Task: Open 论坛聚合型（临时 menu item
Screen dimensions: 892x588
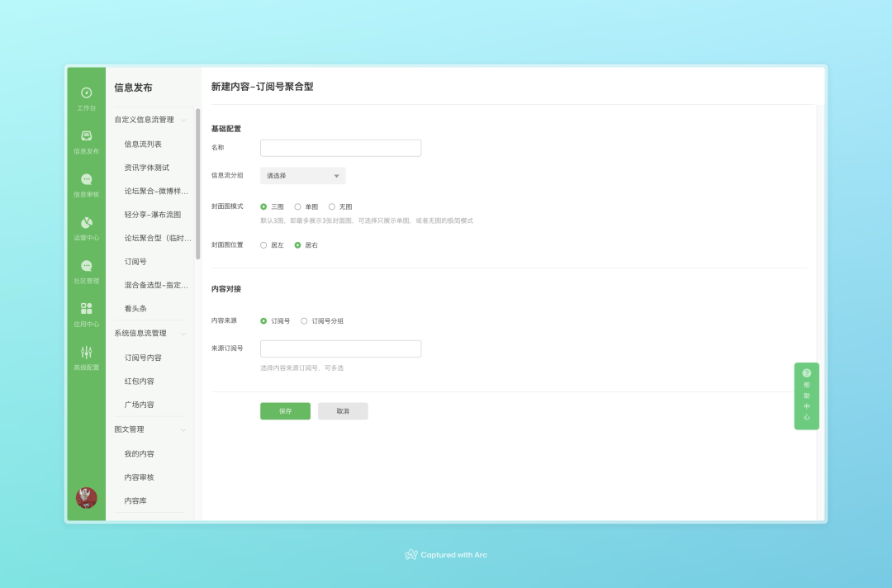Action: click(x=158, y=239)
